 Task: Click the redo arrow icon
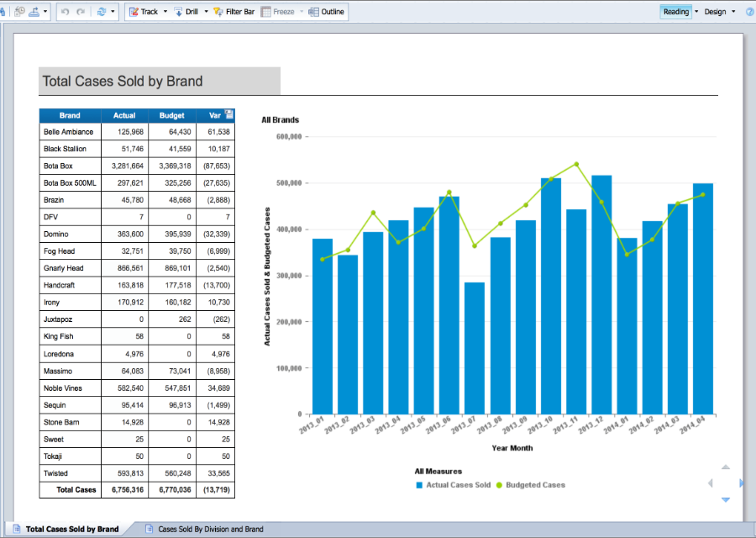coord(81,12)
